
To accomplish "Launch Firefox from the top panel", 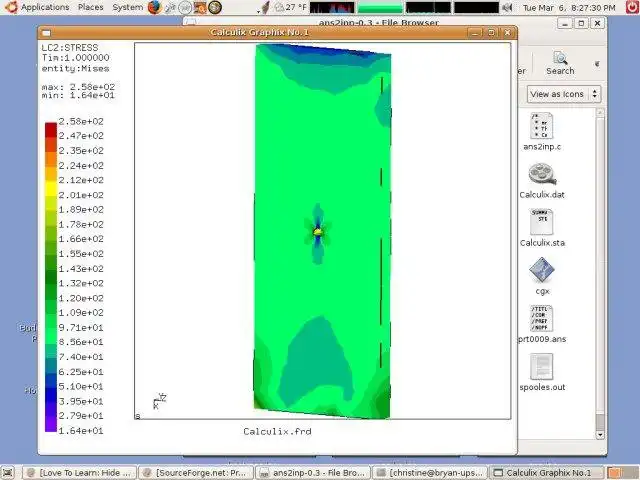I will [x=154, y=7].
